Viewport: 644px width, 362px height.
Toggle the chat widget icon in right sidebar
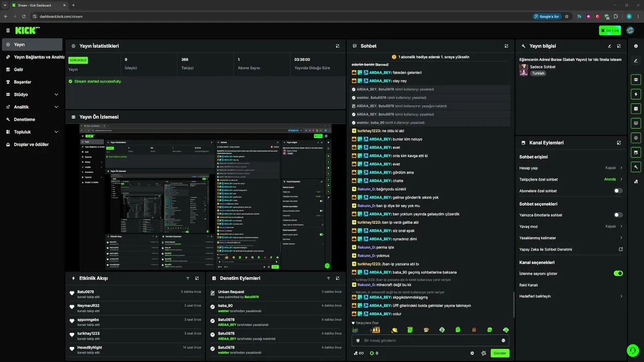636,123
